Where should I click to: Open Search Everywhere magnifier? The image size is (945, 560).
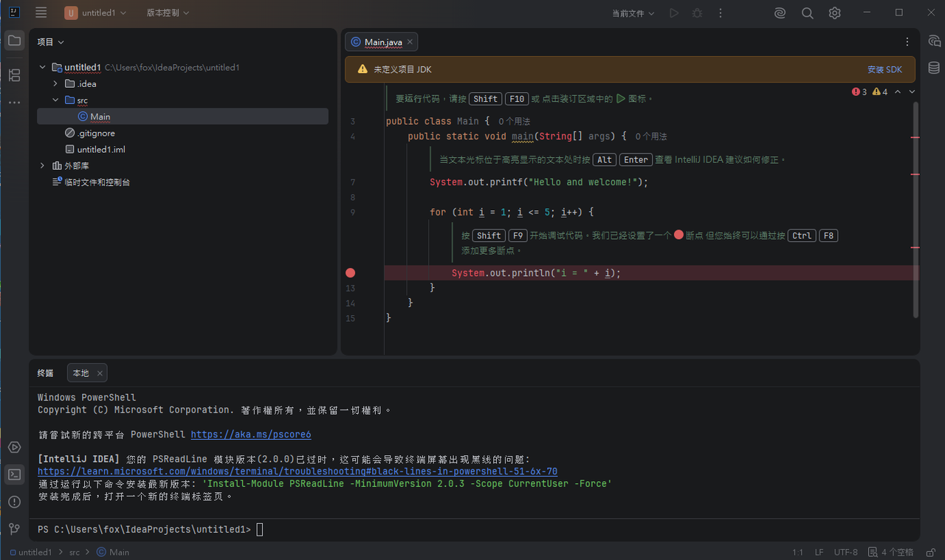[807, 13]
